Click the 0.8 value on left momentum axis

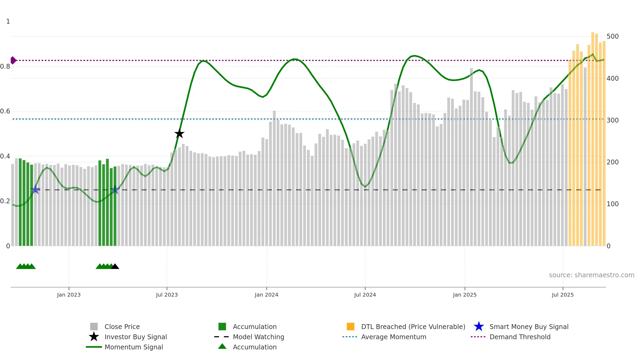click(5, 67)
